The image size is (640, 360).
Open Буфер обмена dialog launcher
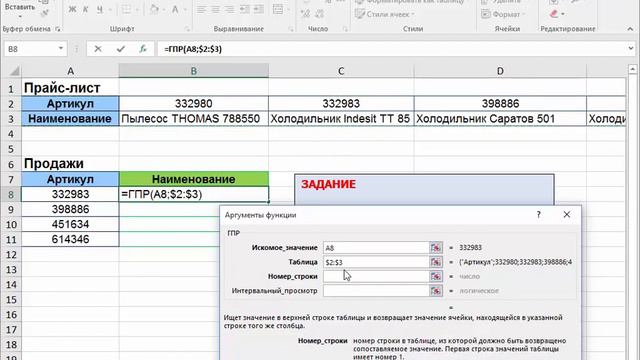(x=58, y=29)
